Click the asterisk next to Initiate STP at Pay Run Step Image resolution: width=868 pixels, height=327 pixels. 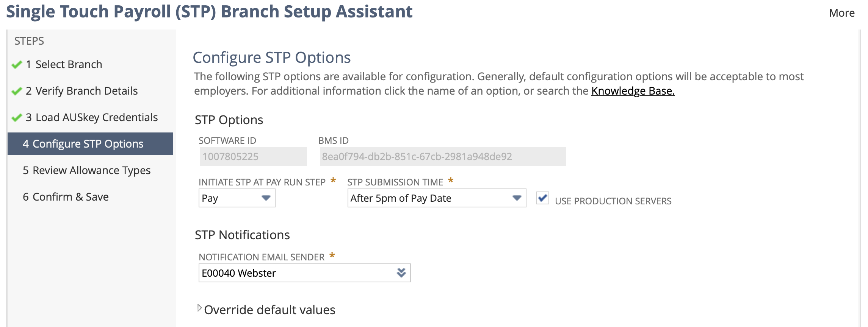click(x=333, y=181)
